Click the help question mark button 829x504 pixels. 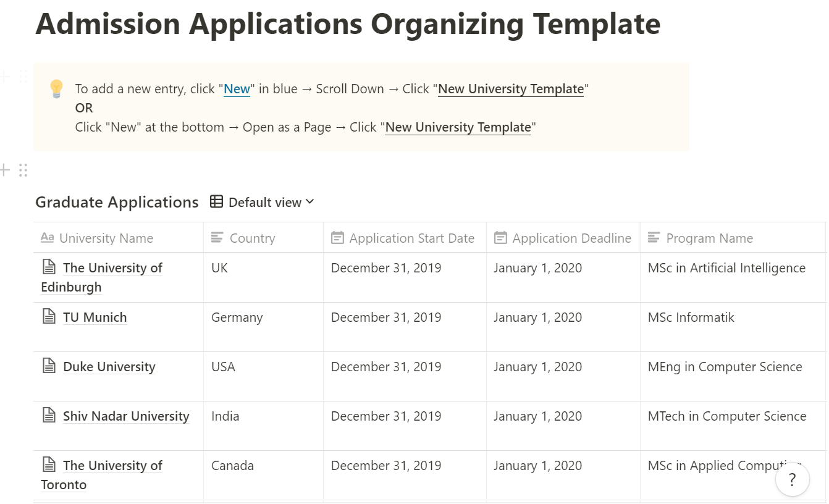792,479
